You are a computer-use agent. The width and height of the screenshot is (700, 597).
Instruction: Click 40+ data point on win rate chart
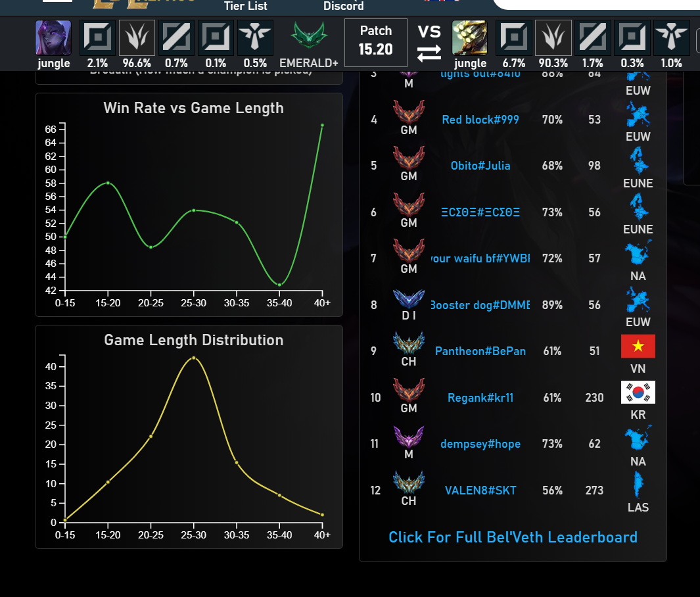(x=322, y=126)
